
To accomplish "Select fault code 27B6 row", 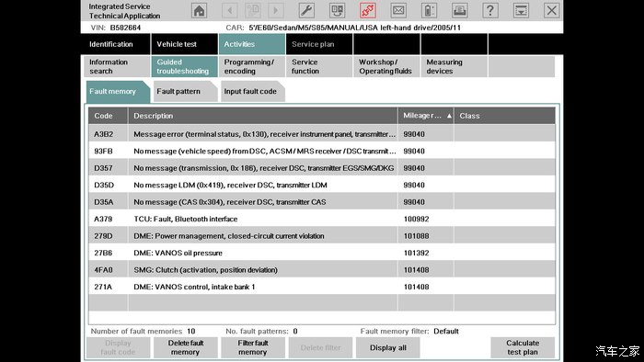I will pos(322,253).
